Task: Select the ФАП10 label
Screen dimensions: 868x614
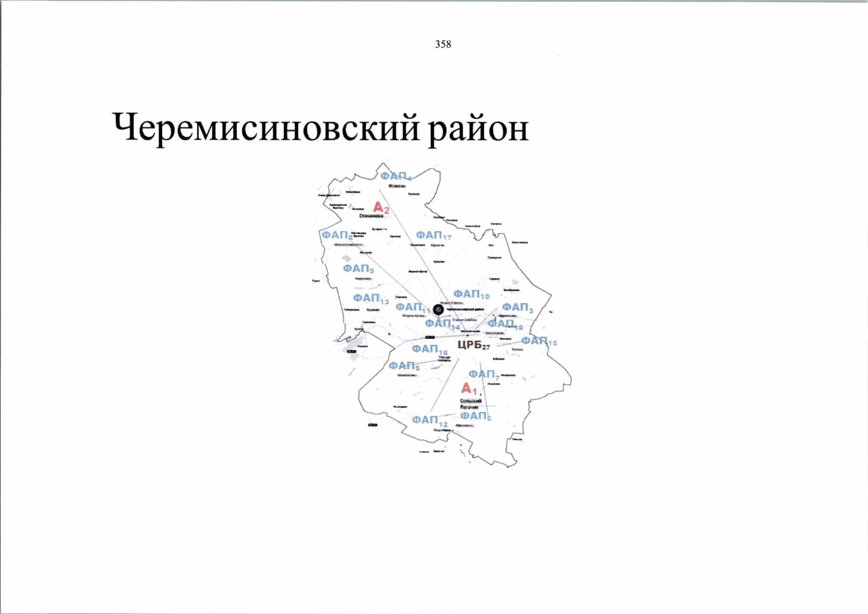Action: click(x=472, y=294)
